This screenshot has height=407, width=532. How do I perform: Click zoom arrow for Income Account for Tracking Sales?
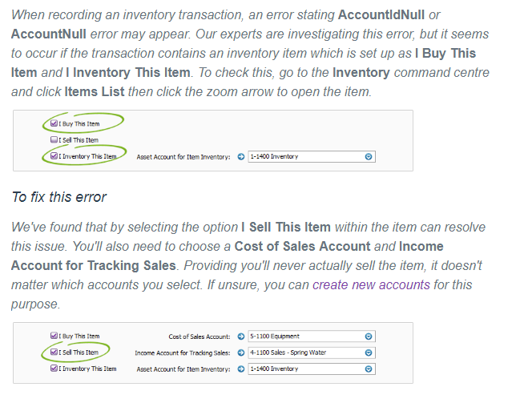[241, 353]
